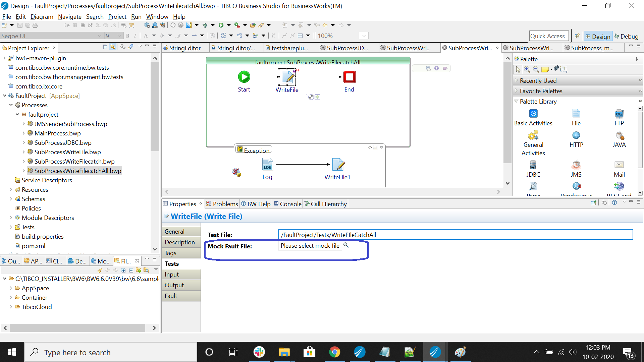Click the Save toolbar icon
Screen dimensions: 644x362
pyautogui.click(x=20, y=25)
